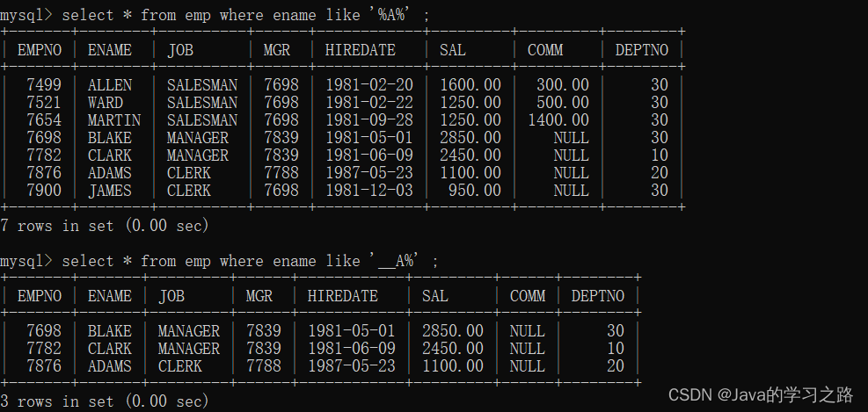Click ALLEN in the ENAME column

[110, 84]
